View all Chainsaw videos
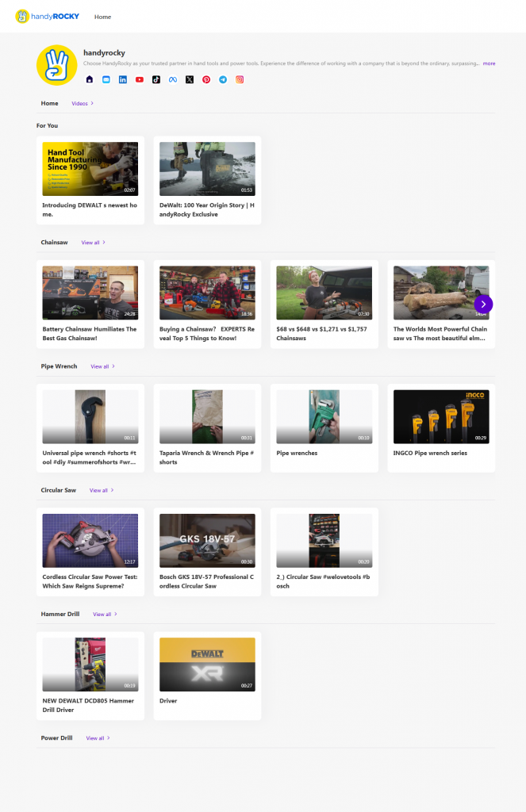This screenshot has width=526, height=812. tap(94, 243)
